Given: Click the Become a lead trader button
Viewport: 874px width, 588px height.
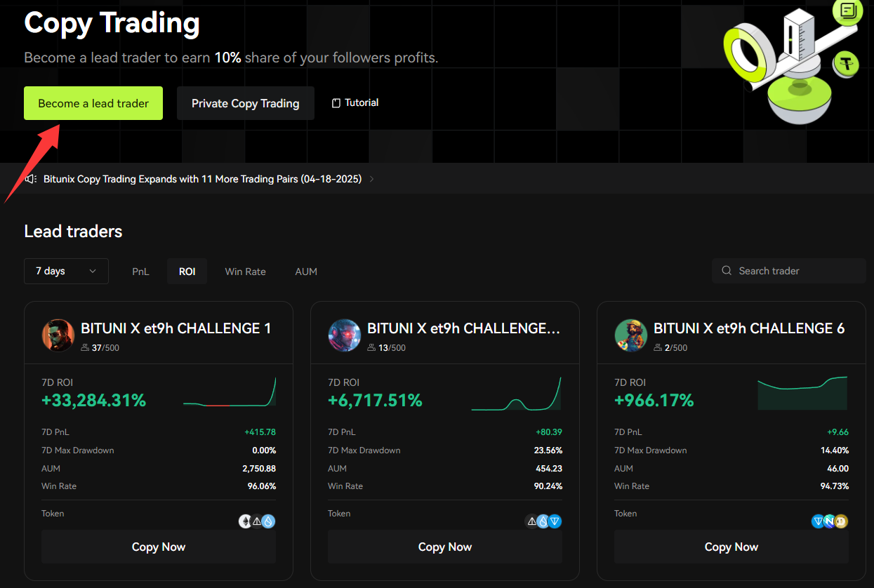Looking at the screenshot, I should pyautogui.click(x=93, y=103).
